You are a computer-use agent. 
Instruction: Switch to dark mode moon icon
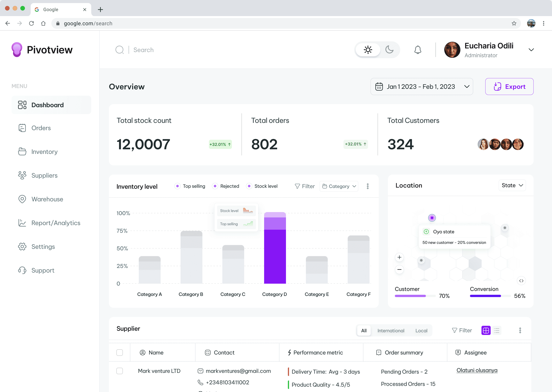click(389, 50)
